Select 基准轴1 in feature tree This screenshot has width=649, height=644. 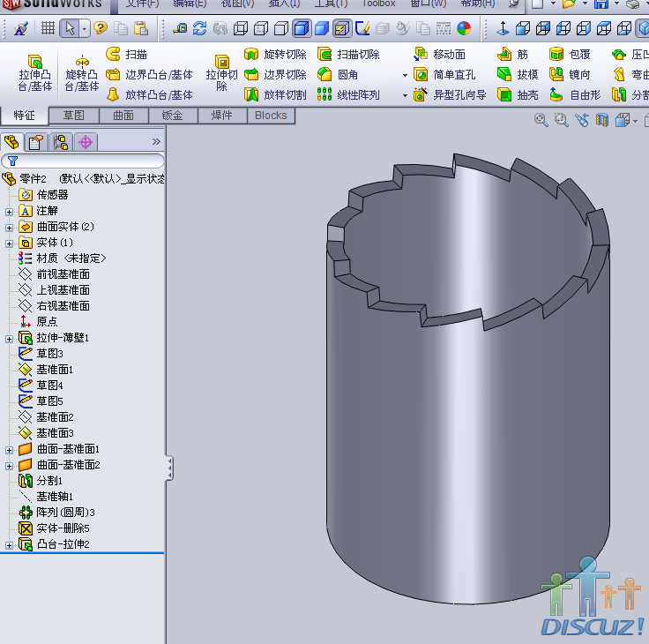(46, 496)
